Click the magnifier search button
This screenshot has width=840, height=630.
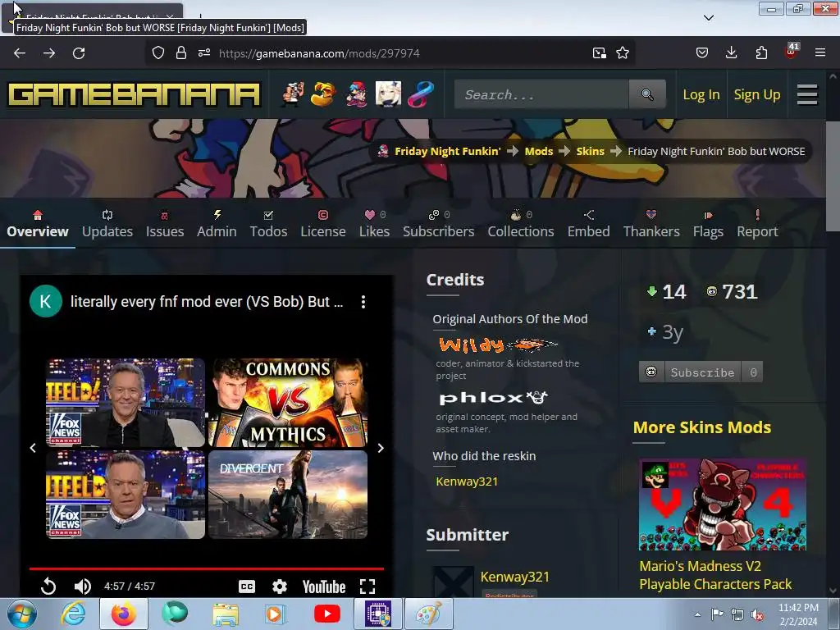[647, 95]
